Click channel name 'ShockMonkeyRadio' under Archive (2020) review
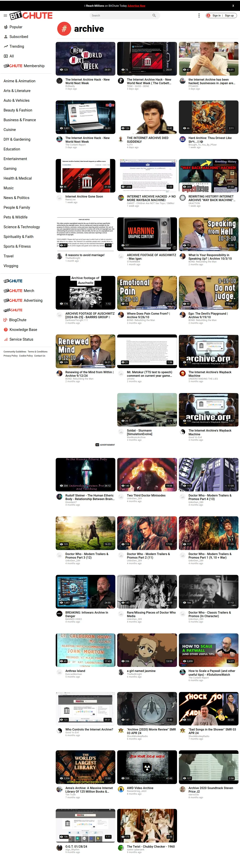 click(x=137, y=736)
